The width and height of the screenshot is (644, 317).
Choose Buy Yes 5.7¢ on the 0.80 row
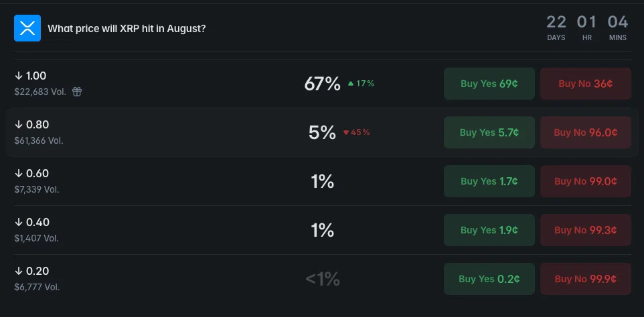(489, 132)
